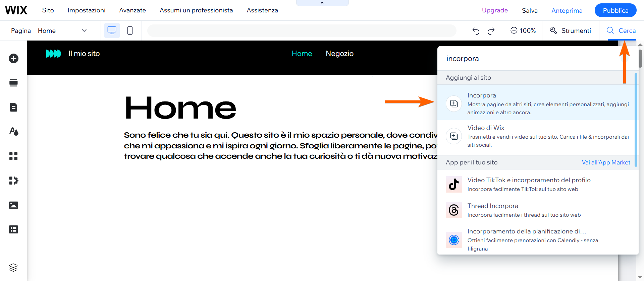Click the Cerca search button
The height and width of the screenshot is (281, 644).
pos(621,30)
